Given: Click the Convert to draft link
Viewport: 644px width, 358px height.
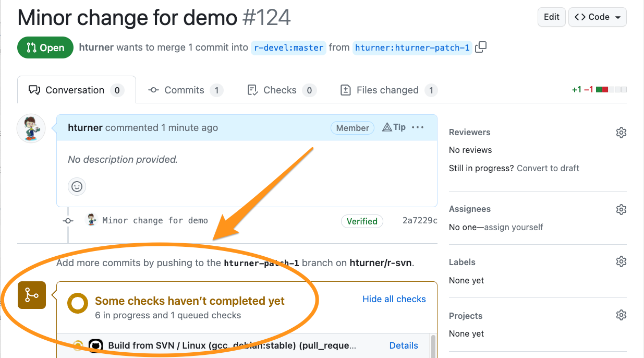Looking at the screenshot, I should point(548,168).
